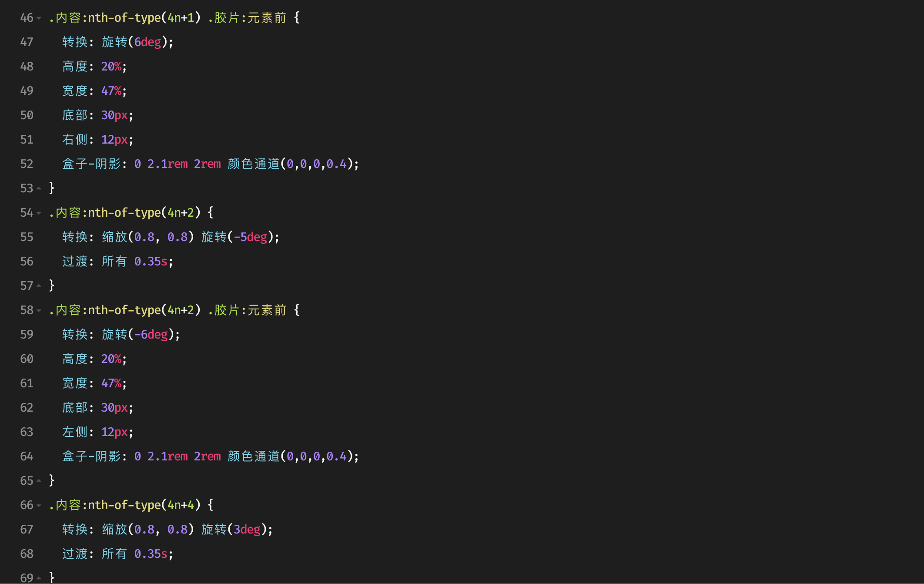Click '缩放' function on line 55
Screen dimensions: 924x584
(x=114, y=237)
